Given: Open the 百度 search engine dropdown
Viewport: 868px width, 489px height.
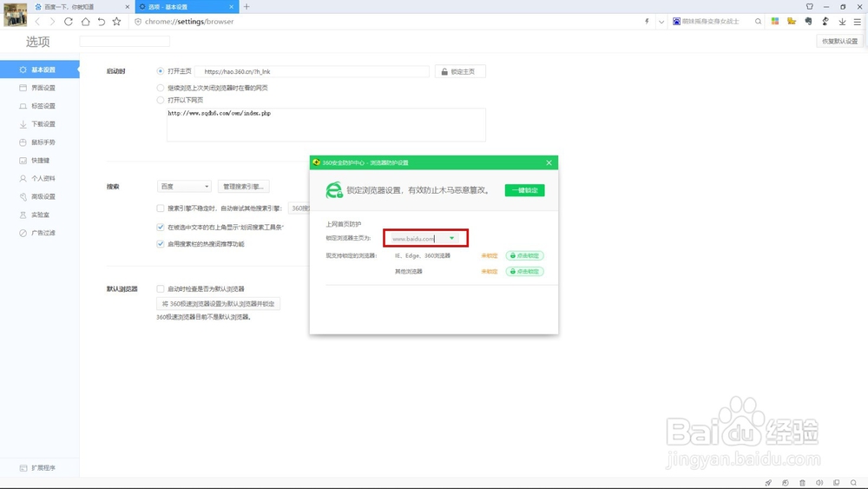Looking at the screenshot, I should coord(184,187).
